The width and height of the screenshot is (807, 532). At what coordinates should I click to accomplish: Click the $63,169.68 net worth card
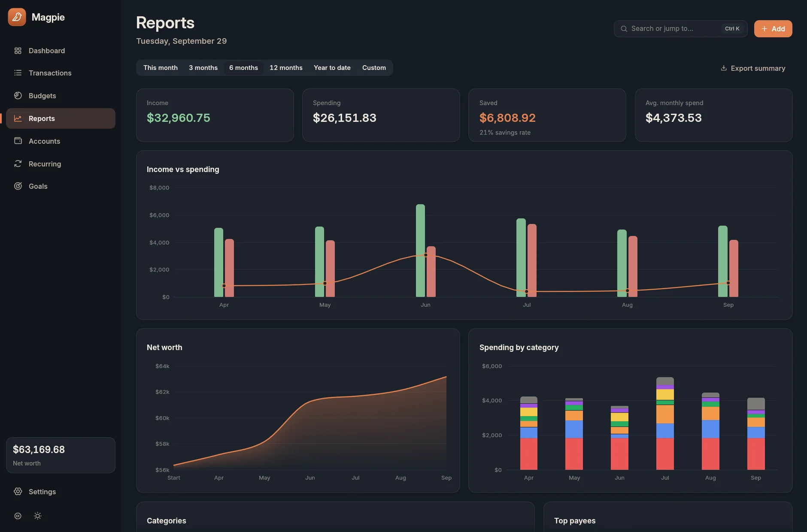[61, 455]
